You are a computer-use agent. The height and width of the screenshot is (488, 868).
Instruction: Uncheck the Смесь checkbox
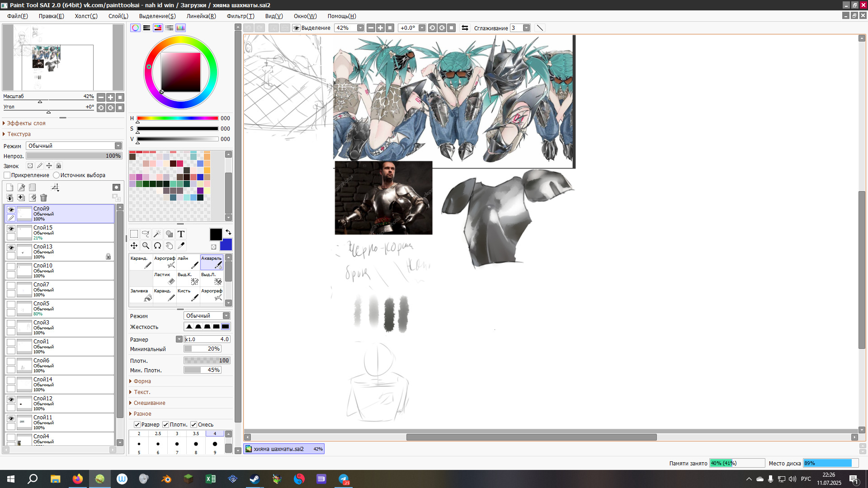pos(193,425)
